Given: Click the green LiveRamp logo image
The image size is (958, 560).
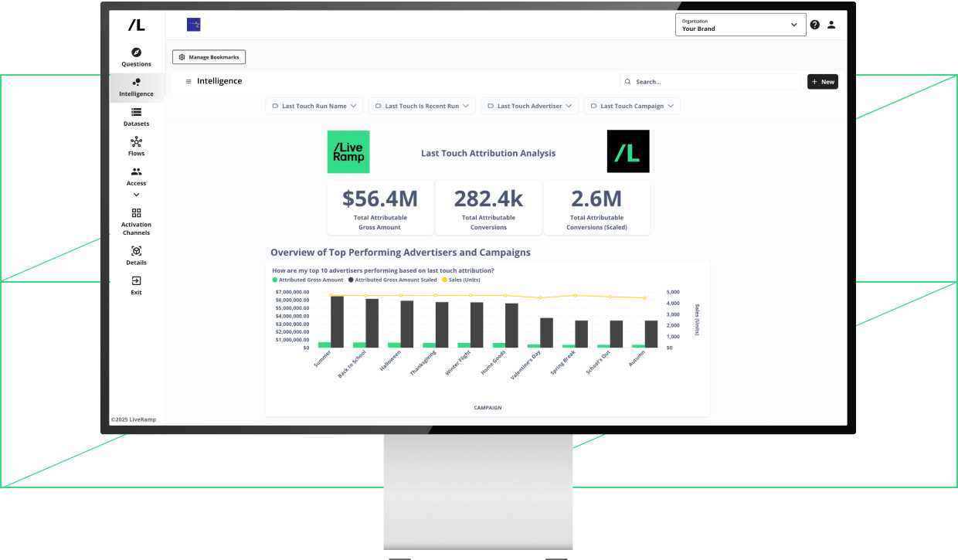Looking at the screenshot, I should point(348,151).
